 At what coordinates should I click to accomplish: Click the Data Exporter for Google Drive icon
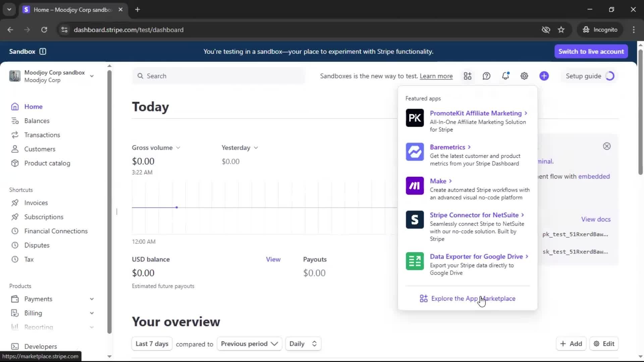[x=415, y=261]
